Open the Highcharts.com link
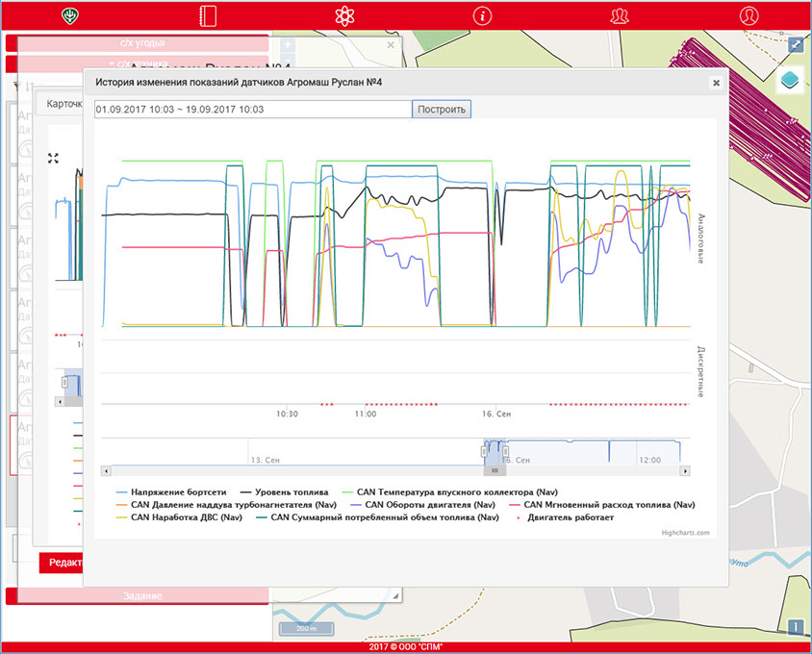The image size is (812, 654). pyautogui.click(x=685, y=532)
